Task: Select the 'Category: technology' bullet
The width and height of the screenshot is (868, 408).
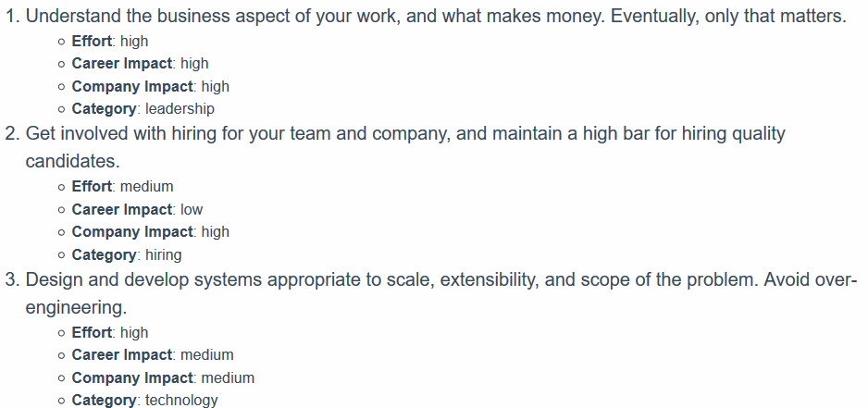Action: (x=145, y=400)
